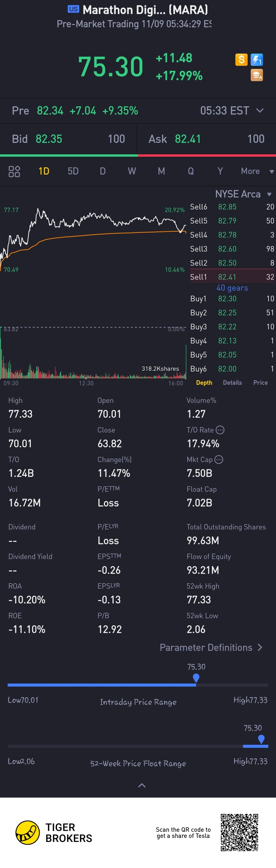Image resolution: width=276 pixels, height=868 pixels.
Task: Tap the Bid 82.35 quote
Action: [68, 139]
